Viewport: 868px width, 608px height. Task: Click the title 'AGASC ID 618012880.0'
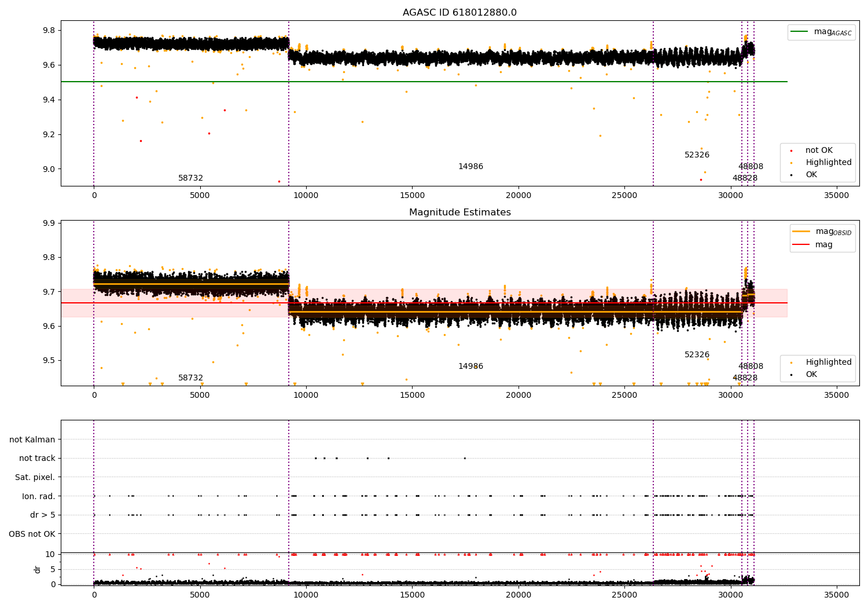click(459, 13)
